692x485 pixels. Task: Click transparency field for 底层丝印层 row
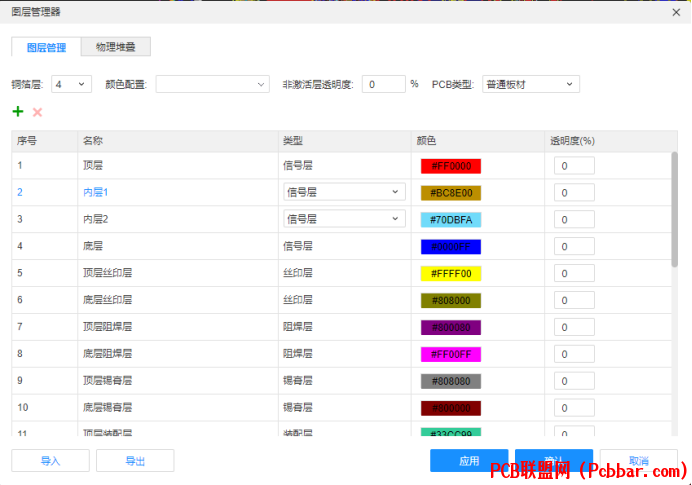[x=574, y=301]
